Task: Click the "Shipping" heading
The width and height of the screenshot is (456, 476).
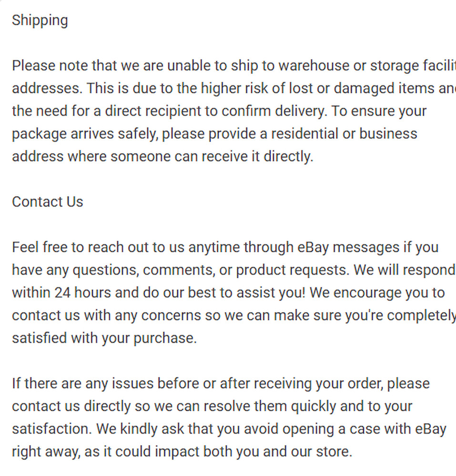Action: pos(40,20)
